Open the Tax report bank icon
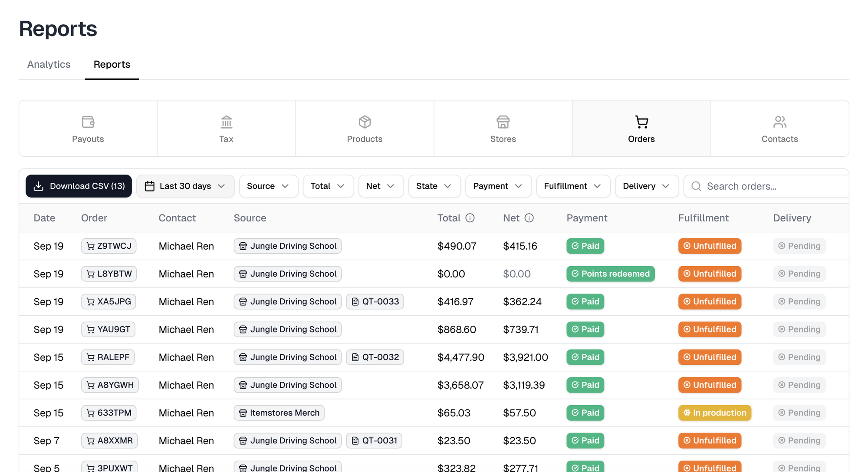The height and width of the screenshot is (472, 868). tap(227, 122)
